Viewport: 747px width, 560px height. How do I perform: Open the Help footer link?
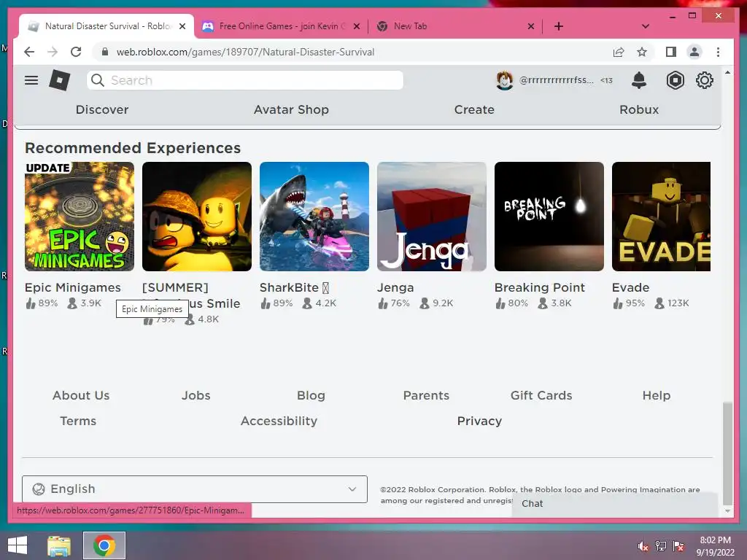(657, 395)
